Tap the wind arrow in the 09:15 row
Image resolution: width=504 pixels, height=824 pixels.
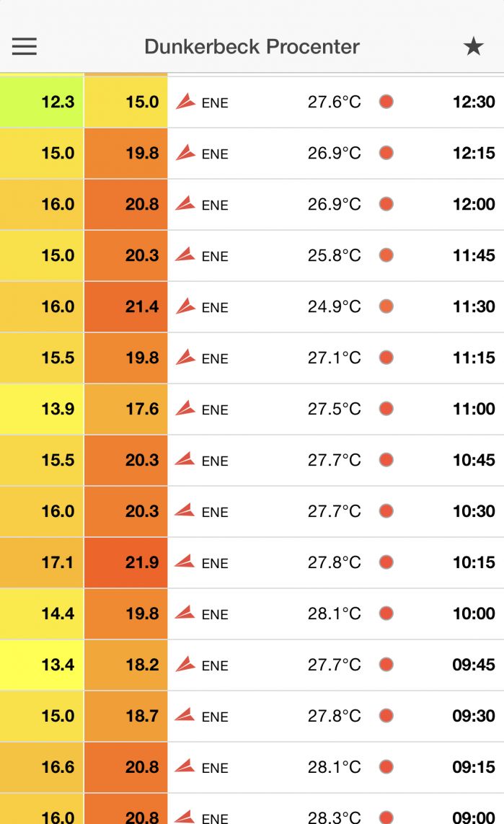tap(186, 766)
